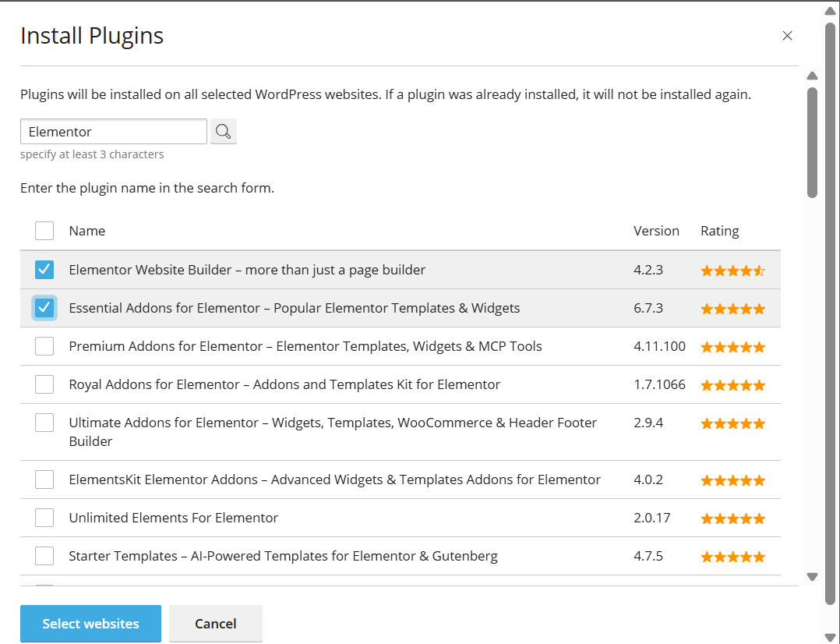Click the Install Plugins dialog title
840x644 pixels.
[92, 36]
